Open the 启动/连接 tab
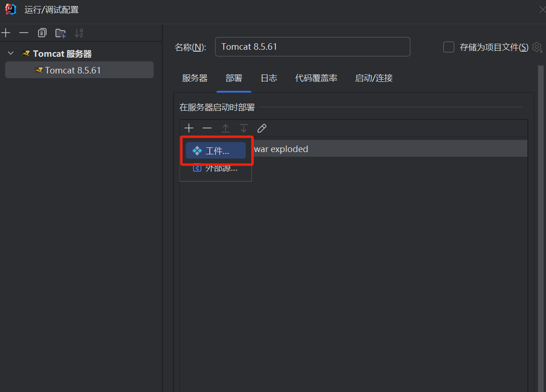 pyautogui.click(x=374, y=78)
